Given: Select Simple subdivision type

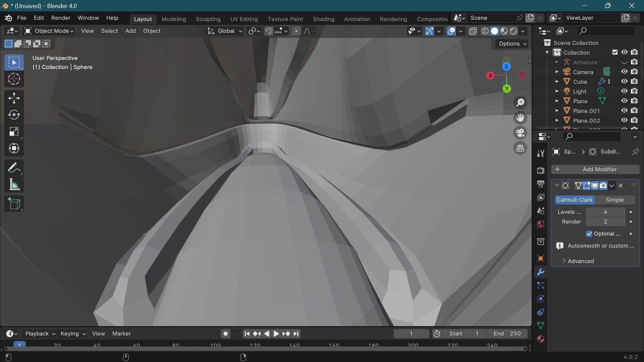Looking at the screenshot, I should [x=615, y=200].
